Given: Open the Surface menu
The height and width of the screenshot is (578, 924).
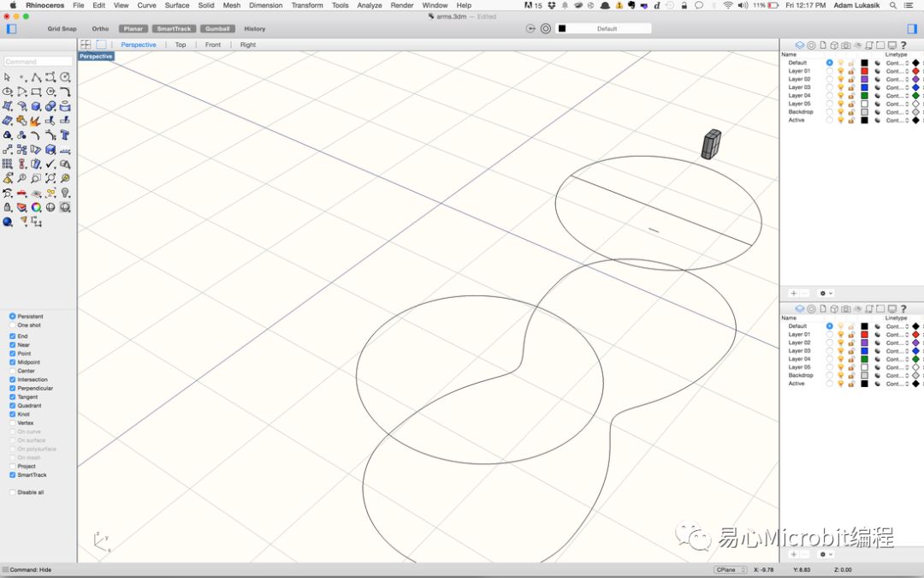Looking at the screenshot, I should tap(177, 5).
